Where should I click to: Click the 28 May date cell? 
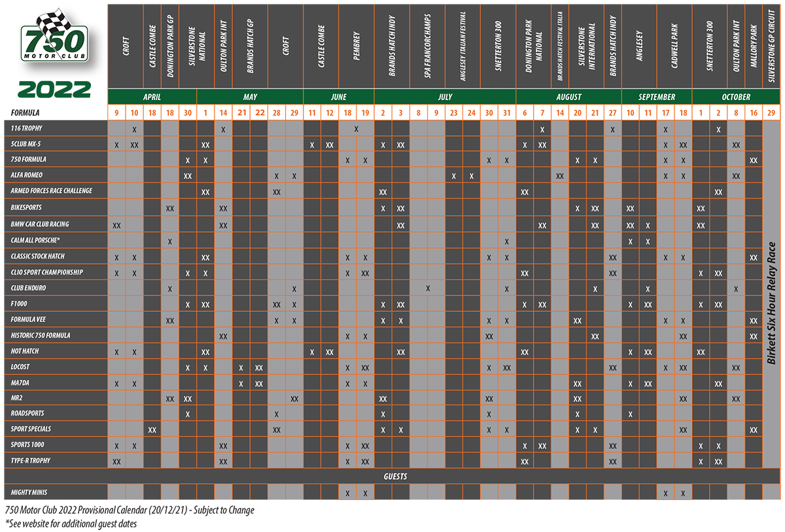(277, 112)
